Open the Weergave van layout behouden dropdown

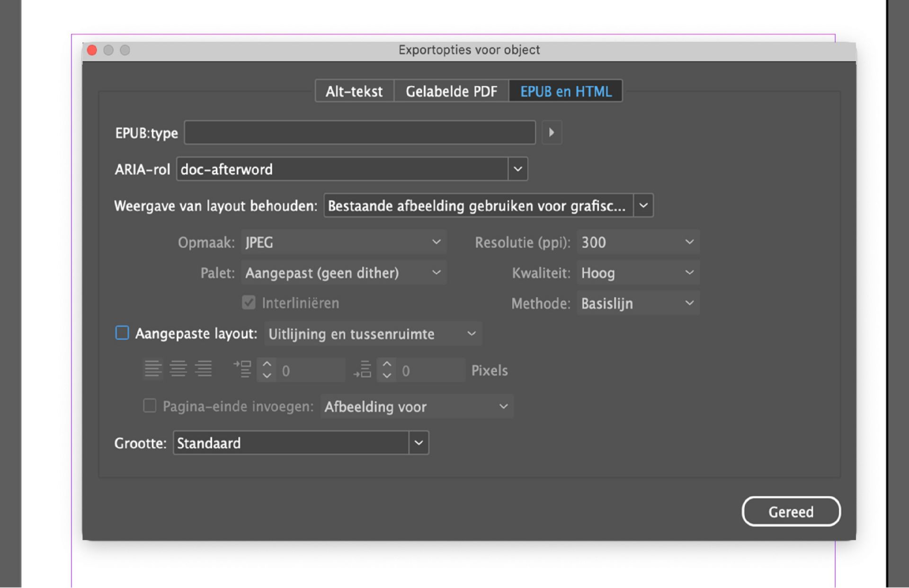pos(643,205)
